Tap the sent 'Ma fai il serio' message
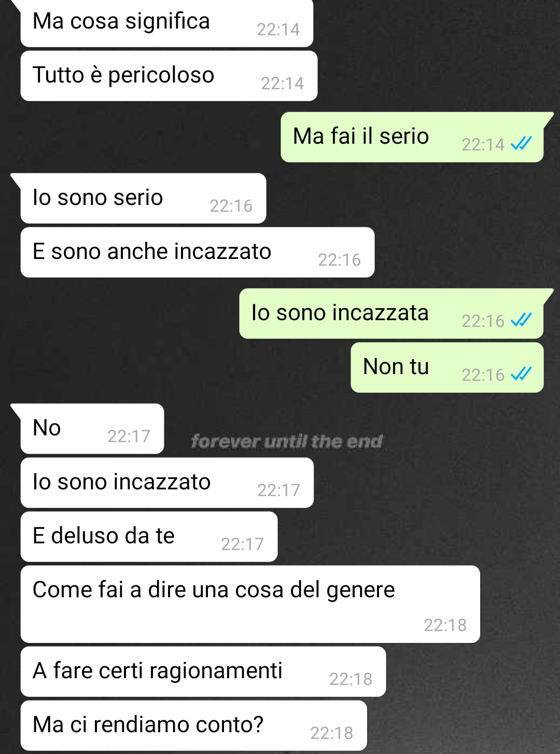Viewport: 560px width, 754px height. click(x=412, y=137)
